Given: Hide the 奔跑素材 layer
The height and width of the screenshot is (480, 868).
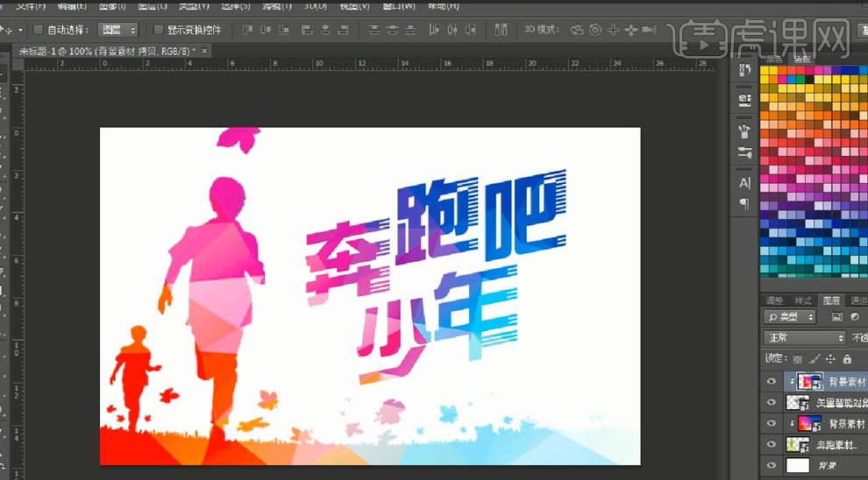Looking at the screenshot, I should [x=772, y=445].
